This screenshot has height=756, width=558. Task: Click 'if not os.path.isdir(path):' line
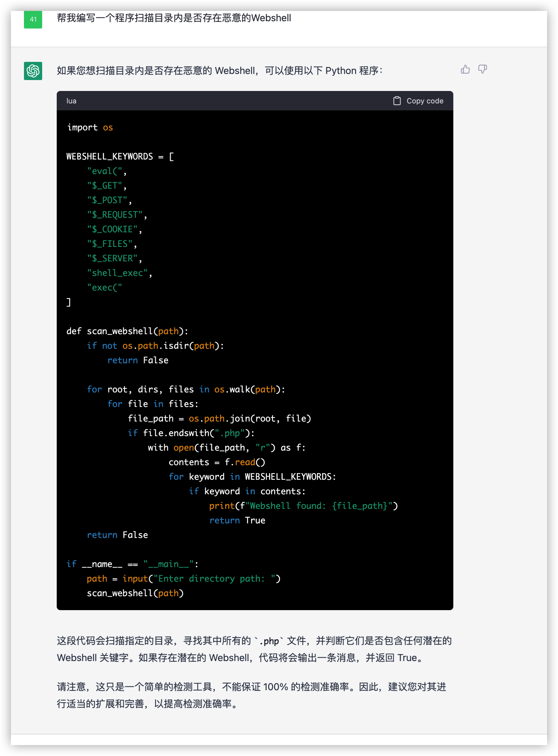point(155,346)
